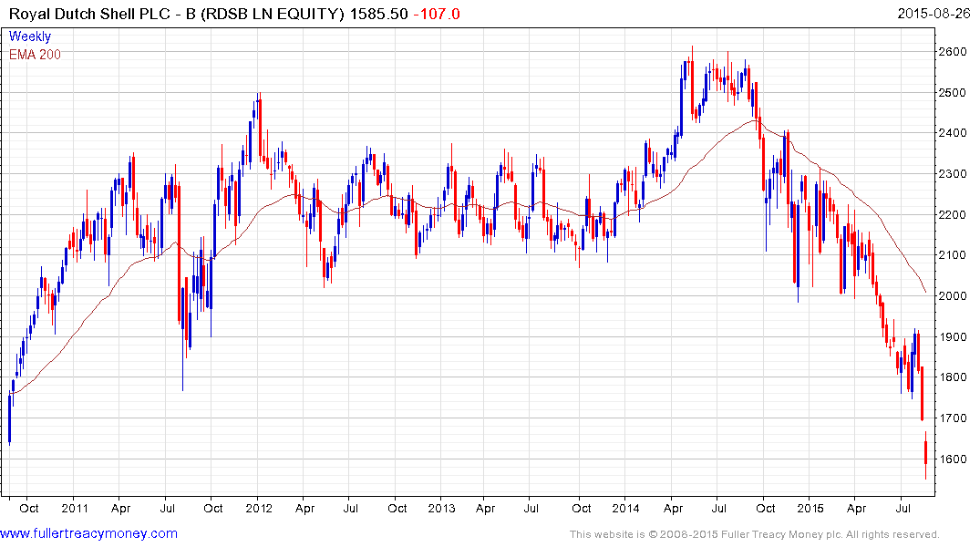Click the 2014 date axis label
Viewport: 980px width, 547px height.
point(625,508)
